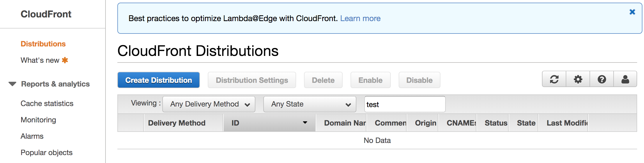The height and width of the screenshot is (163, 644).
Task: Dismiss the Lambda@Edge banner with X
Action: (632, 12)
